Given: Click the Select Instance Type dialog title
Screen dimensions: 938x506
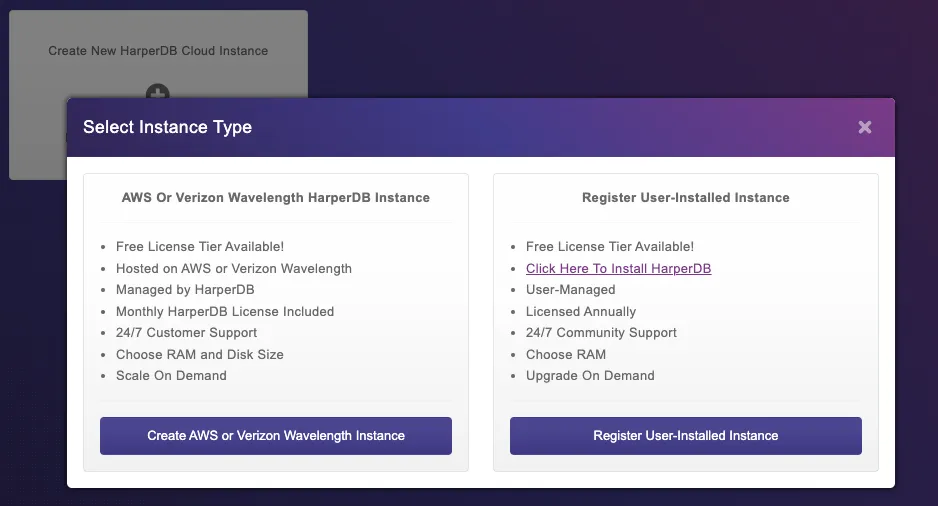Looking at the screenshot, I should [168, 127].
